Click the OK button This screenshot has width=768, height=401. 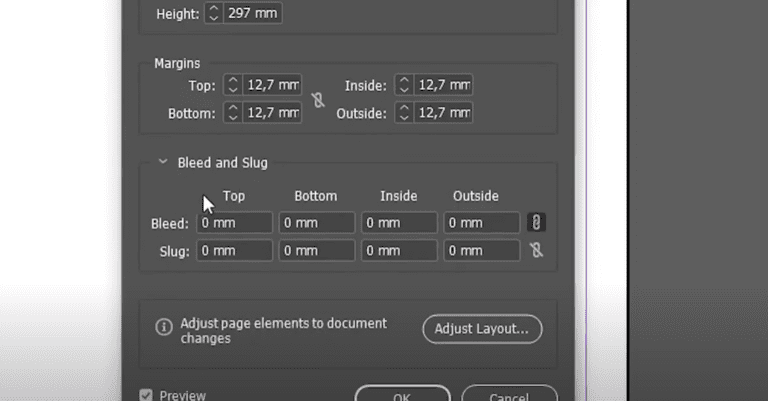click(x=402, y=395)
